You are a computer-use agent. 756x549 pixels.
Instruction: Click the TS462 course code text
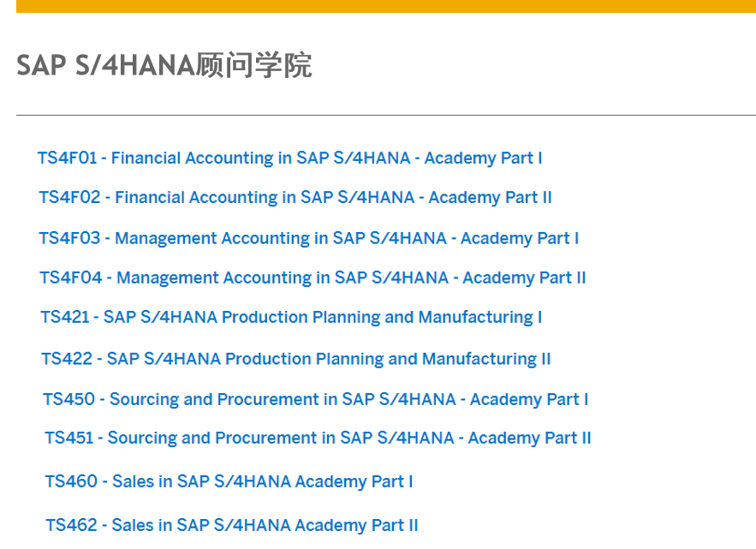click(71, 525)
